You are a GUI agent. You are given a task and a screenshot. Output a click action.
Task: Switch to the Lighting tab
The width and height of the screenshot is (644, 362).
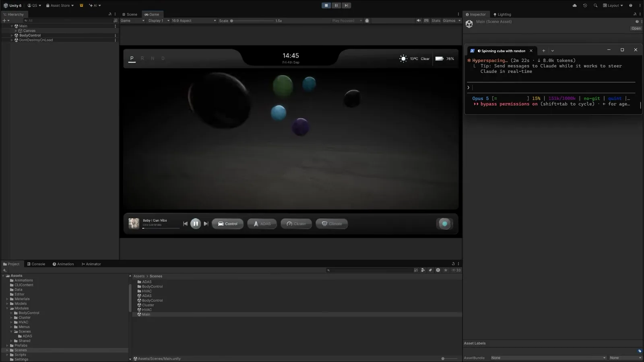(502, 14)
